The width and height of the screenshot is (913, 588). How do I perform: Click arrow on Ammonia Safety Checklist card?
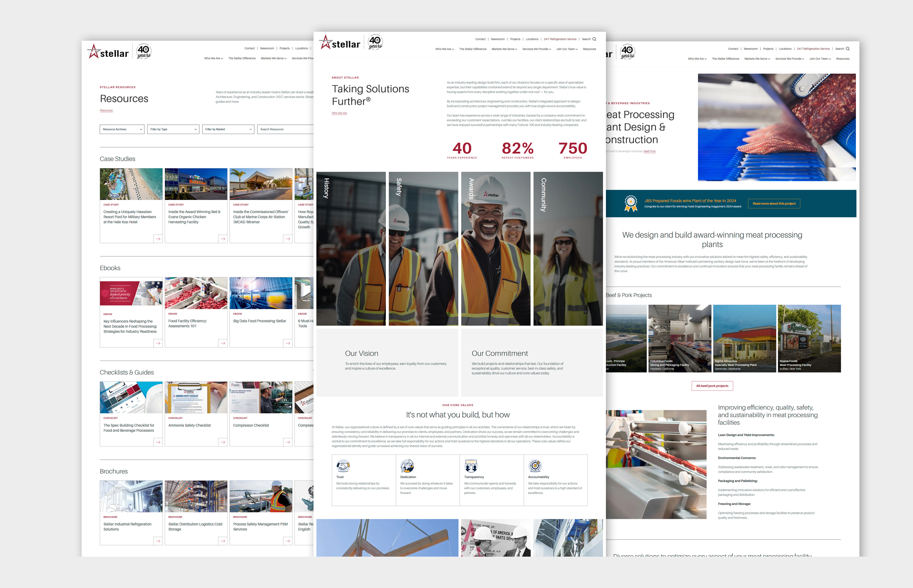click(223, 442)
